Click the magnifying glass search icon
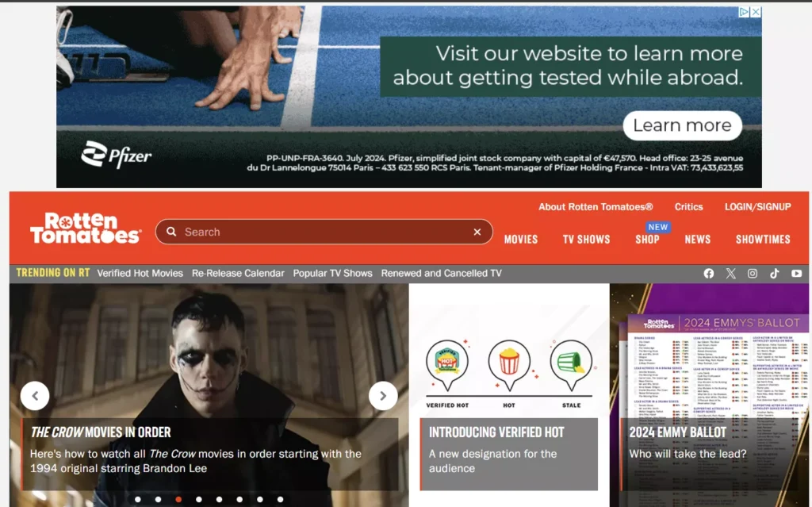The height and width of the screenshot is (507, 812). coord(171,232)
